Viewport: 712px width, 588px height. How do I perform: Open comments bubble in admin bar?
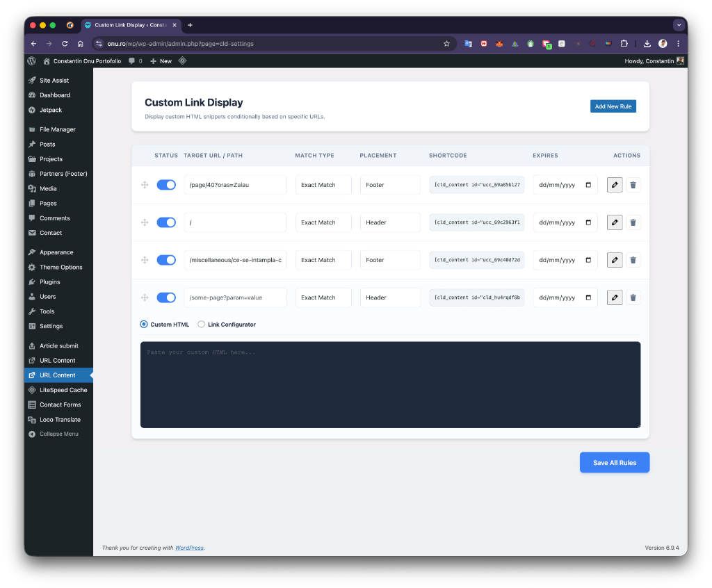(135, 61)
